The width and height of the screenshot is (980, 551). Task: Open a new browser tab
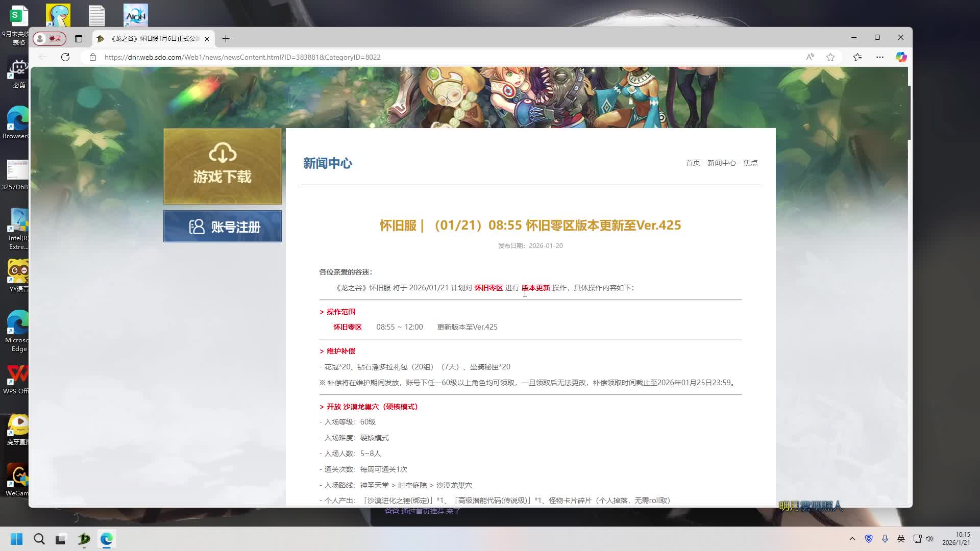[226, 39]
